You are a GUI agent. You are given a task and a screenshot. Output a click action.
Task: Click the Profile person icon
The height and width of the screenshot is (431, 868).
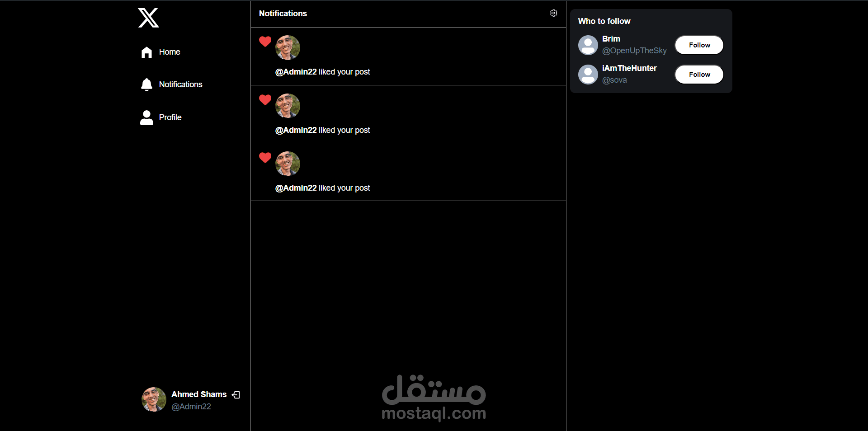tap(146, 117)
